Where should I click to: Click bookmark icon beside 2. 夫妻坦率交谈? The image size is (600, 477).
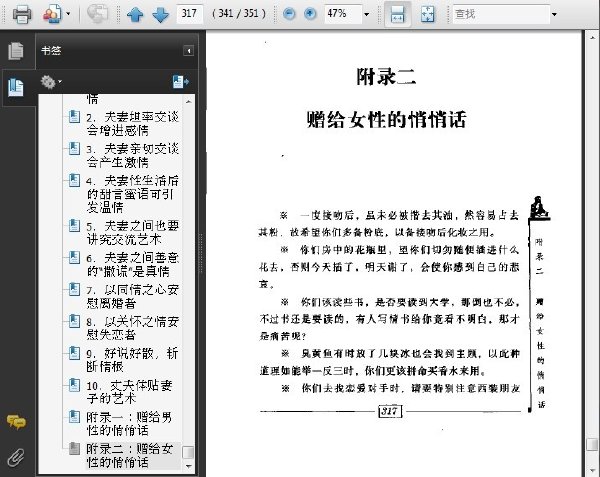tap(74, 117)
